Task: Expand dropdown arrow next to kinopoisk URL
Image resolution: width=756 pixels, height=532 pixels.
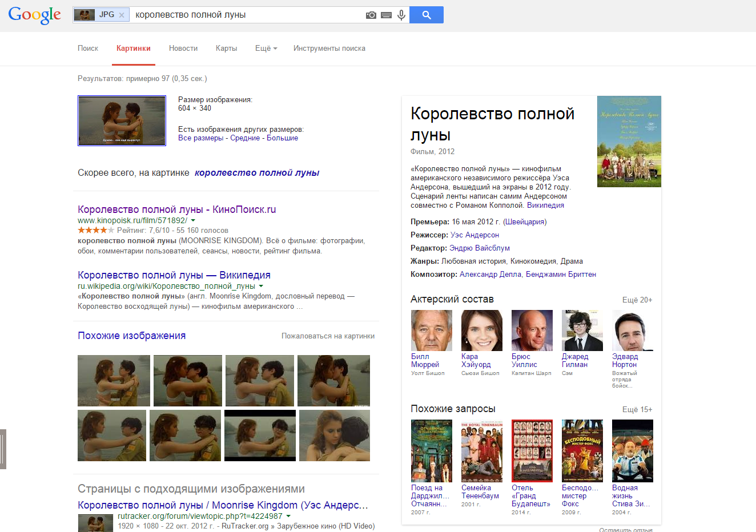Action: pyautogui.click(x=193, y=220)
